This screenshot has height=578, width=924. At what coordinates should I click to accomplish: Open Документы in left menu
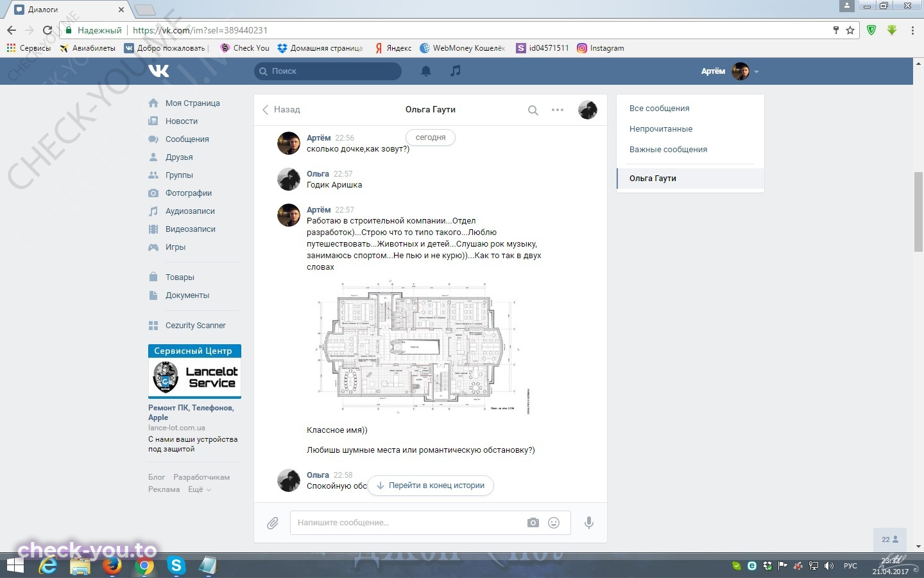187,295
